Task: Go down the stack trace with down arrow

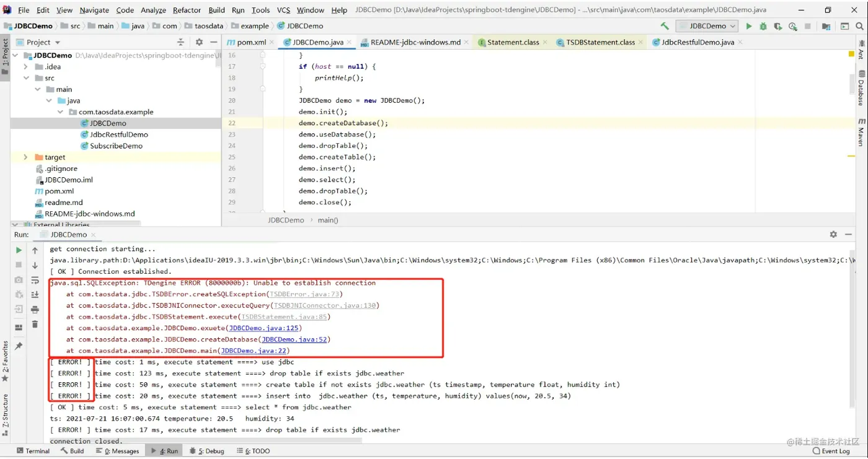Action: [x=35, y=265]
